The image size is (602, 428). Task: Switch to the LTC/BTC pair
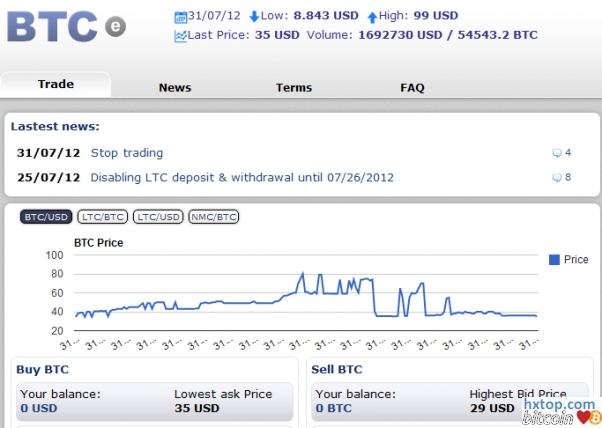point(101,216)
